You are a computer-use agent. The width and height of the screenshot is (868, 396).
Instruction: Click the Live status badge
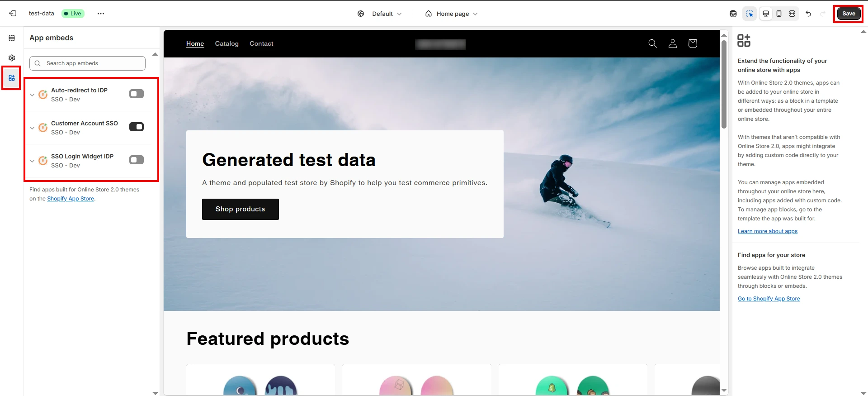click(x=73, y=14)
